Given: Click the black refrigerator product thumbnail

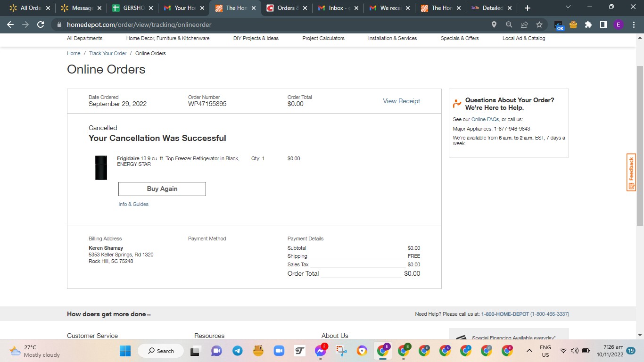Looking at the screenshot, I should (101, 168).
